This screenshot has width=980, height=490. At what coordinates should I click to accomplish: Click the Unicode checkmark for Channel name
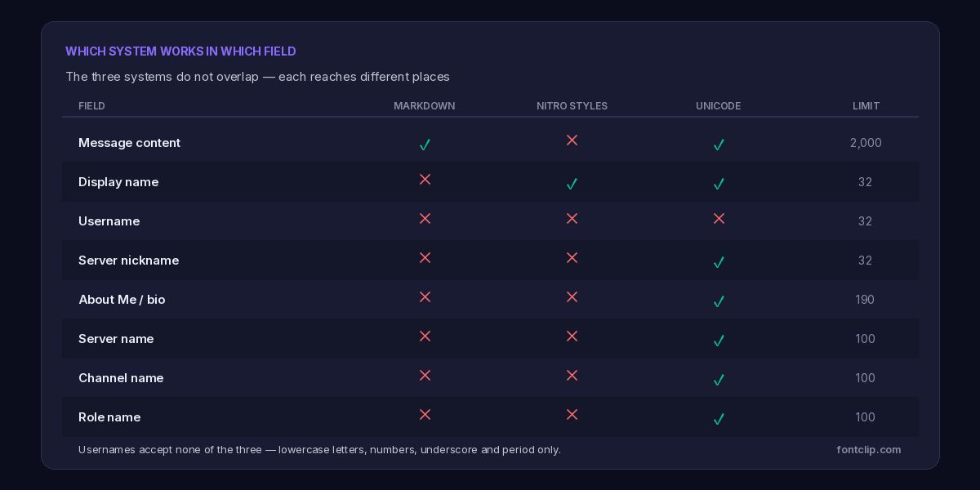(719, 380)
